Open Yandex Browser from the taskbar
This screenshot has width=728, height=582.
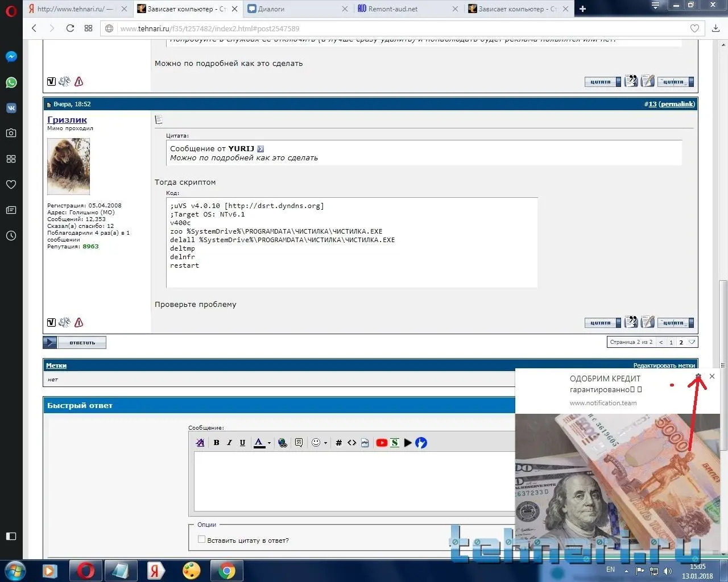156,571
